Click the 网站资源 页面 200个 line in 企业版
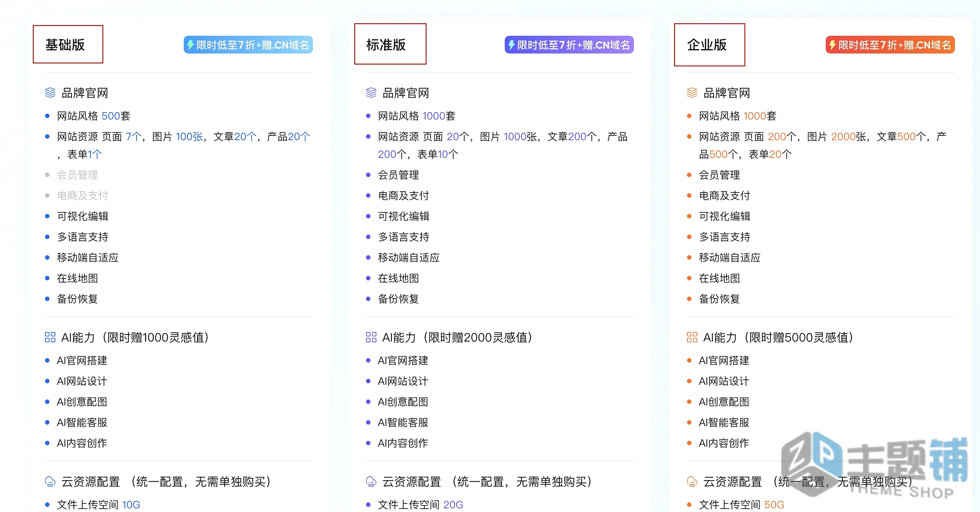This screenshot has height=512, width=980. click(822, 145)
